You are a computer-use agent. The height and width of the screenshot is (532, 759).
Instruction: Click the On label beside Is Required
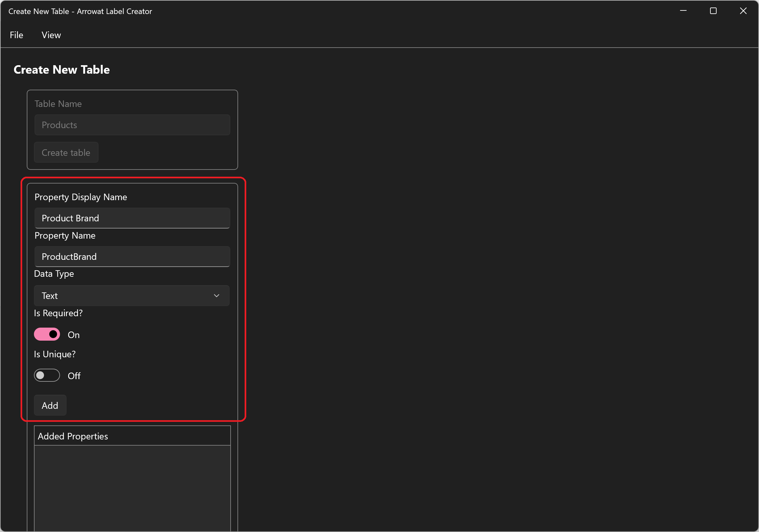click(x=73, y=335)
